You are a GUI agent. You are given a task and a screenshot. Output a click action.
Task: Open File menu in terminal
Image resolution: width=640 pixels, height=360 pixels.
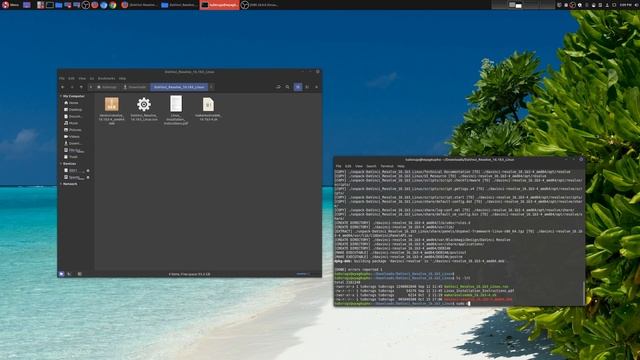click(x=338, y=166)
